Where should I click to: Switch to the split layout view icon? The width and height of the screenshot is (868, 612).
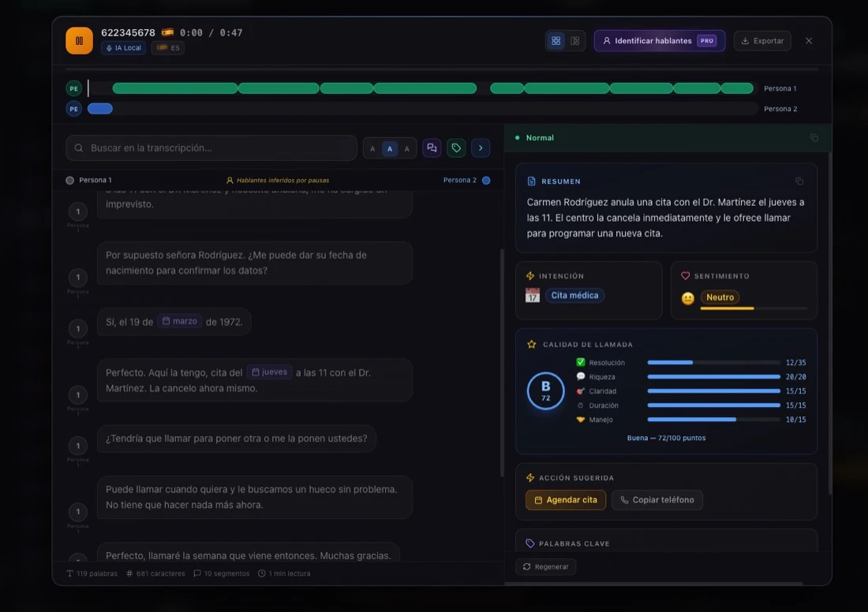tap(575, 41)
